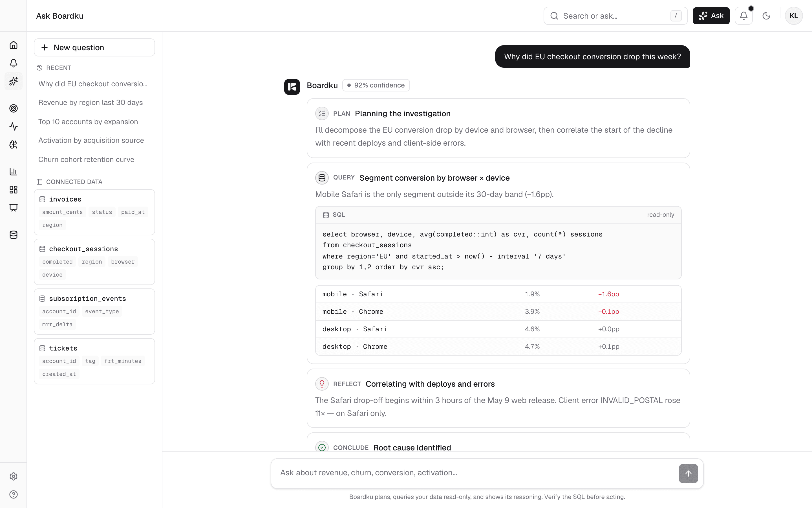The height and width of the screenshot is (508, 812).
Task: Select the Ask sparkle icon in sidebar
Action: click(x=14, y=81)
